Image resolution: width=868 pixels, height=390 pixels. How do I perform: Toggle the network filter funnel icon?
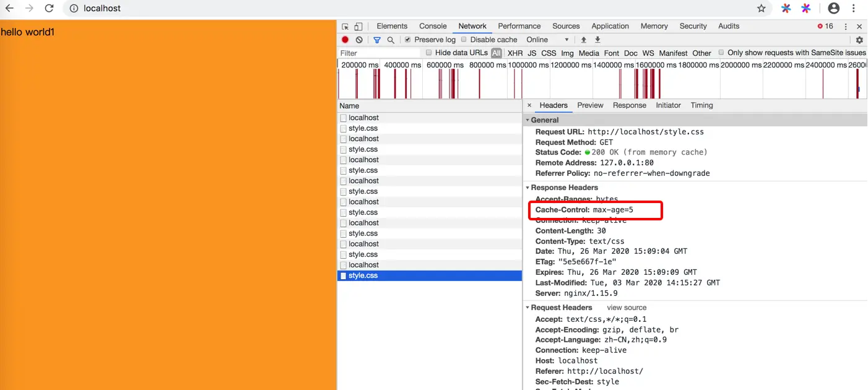click(x=377, y=40)
